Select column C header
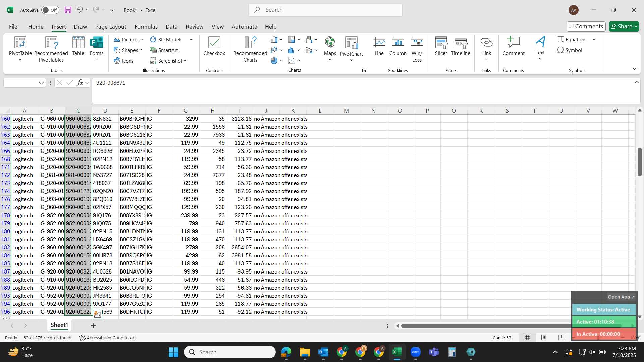 78,111
